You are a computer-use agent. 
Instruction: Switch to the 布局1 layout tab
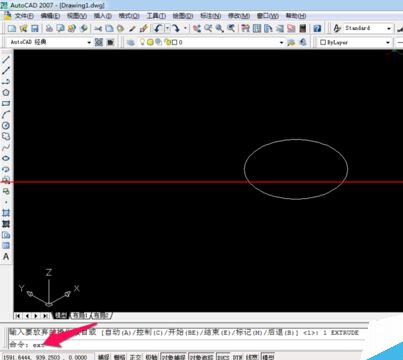pyautogui.click(x=79, y=315)
